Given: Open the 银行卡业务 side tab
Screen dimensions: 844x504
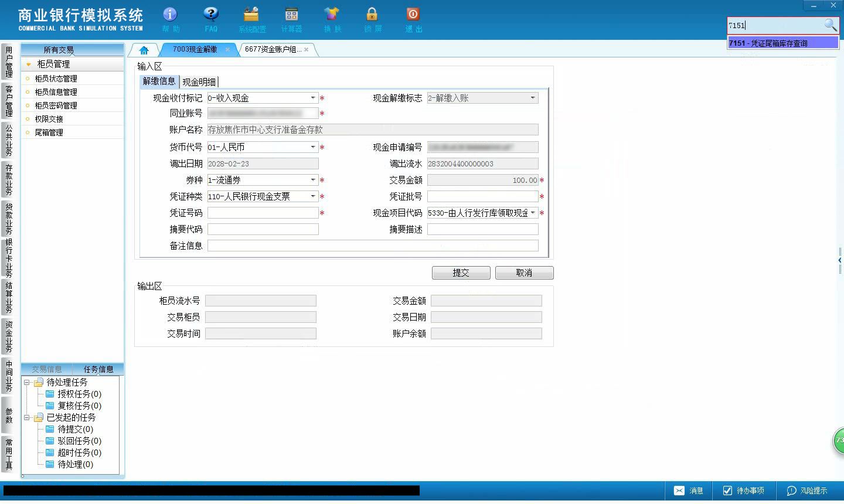Looking at the screenshot, I should 9,258.
